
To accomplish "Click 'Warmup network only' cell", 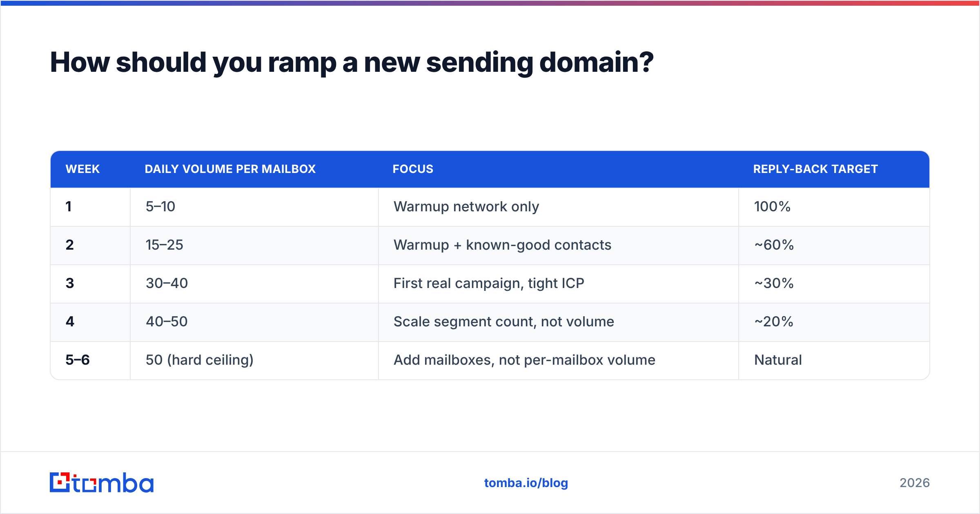I will point(559,207).
